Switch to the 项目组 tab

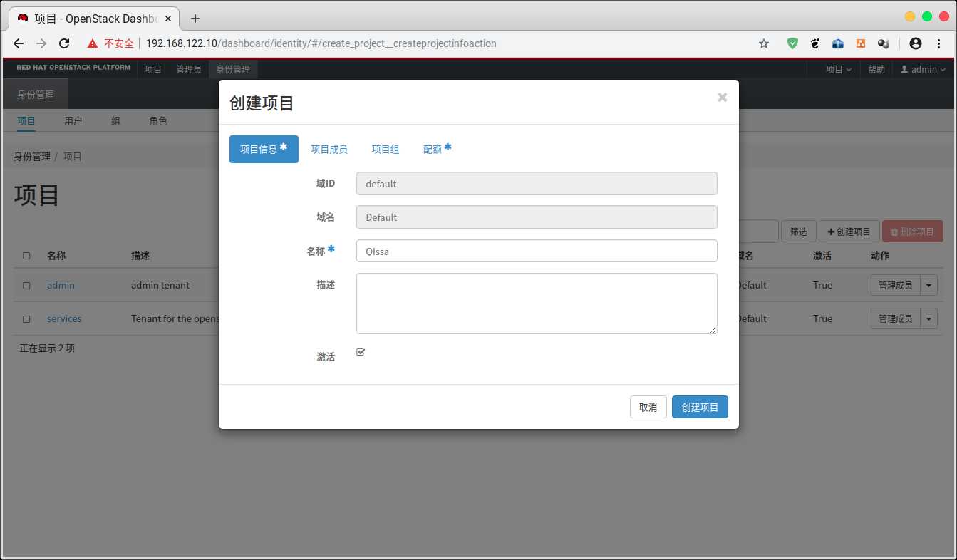click(x=386, y=150)
